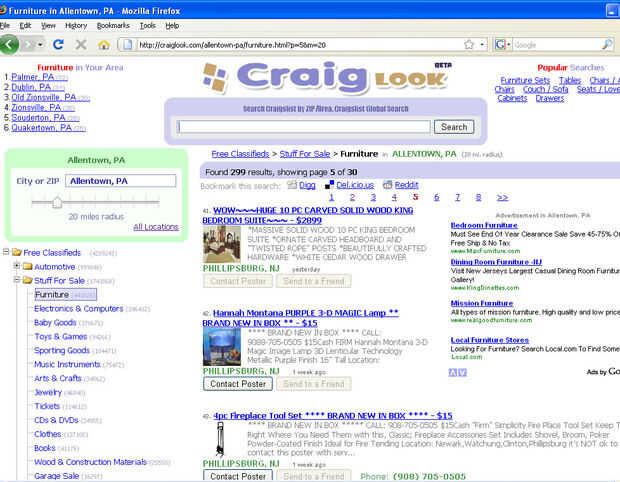Click the next ads arrow icon
620x482 pixels.
463,372
